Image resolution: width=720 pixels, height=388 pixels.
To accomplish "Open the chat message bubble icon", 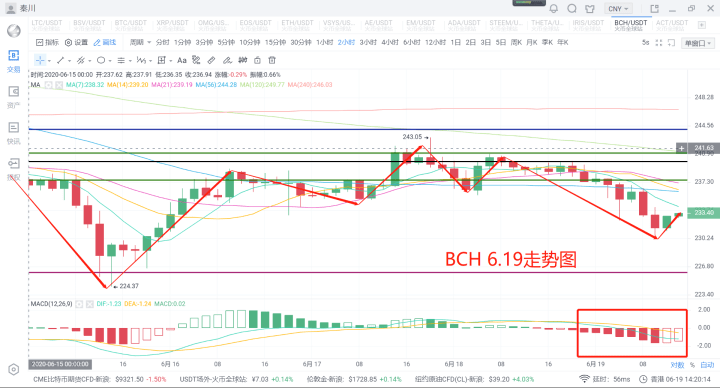I will coord(572,9).
